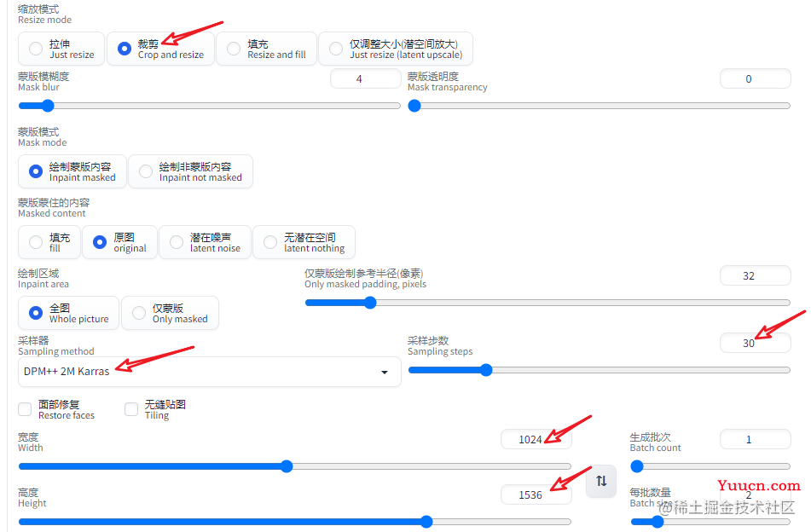Open the Sampling method dropdown
The height and width of the screenshot is (532, 811).
pos(210,372)
